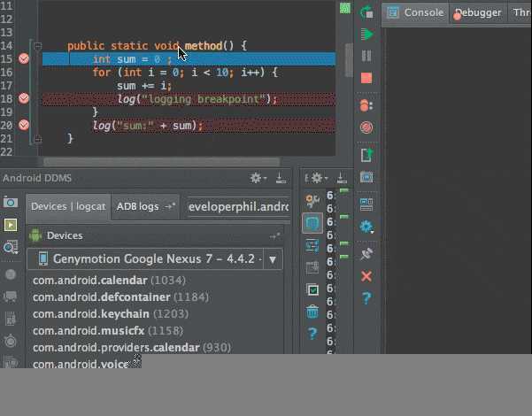Click green code analysis status indicator
This screenshot has height=416, width=532.
[345, 8]
